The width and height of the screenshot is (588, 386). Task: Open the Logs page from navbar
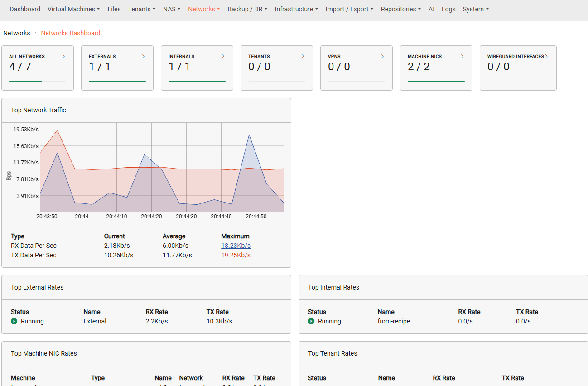pyautogui.click(x=448, y=9)
